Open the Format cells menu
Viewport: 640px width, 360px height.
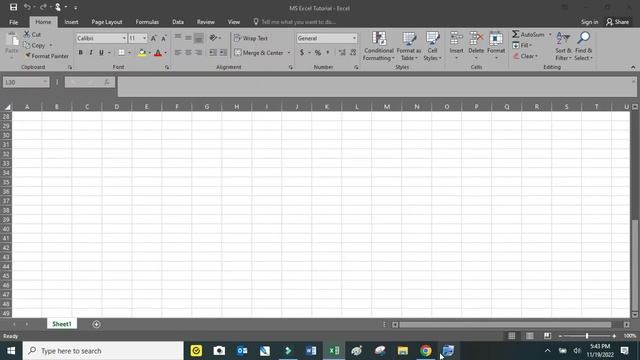coord(496,45)
